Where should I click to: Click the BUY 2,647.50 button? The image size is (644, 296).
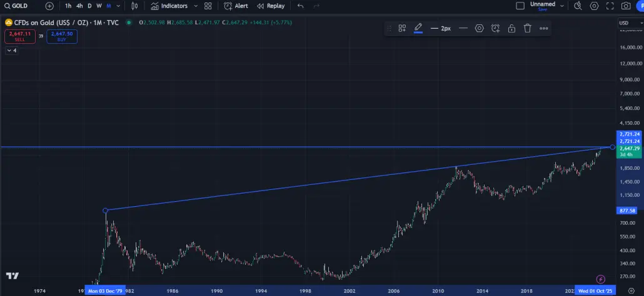click(62, 36)
